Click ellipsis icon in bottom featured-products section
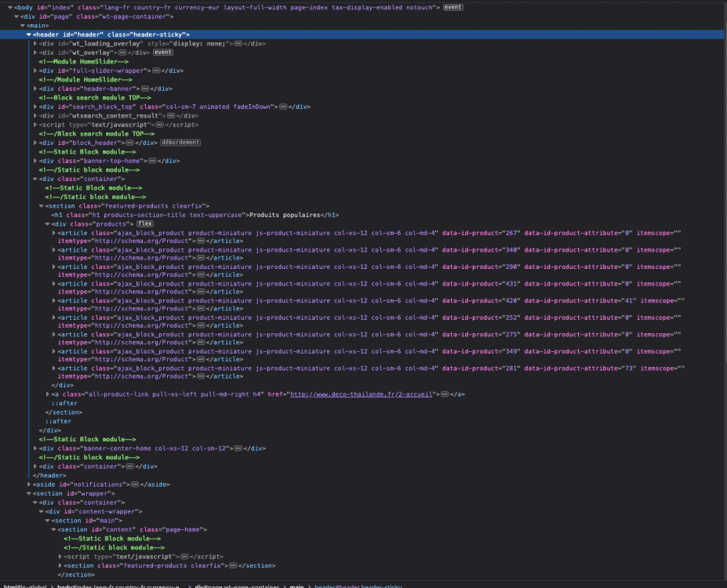 233,566
